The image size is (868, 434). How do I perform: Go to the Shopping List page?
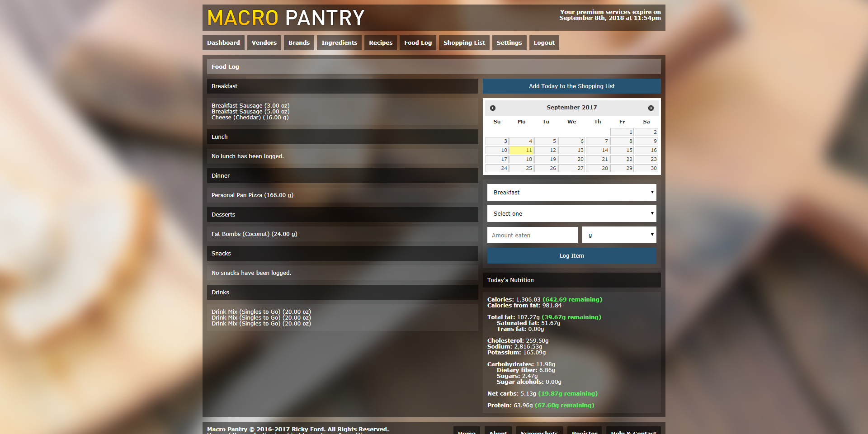(464, 43)
